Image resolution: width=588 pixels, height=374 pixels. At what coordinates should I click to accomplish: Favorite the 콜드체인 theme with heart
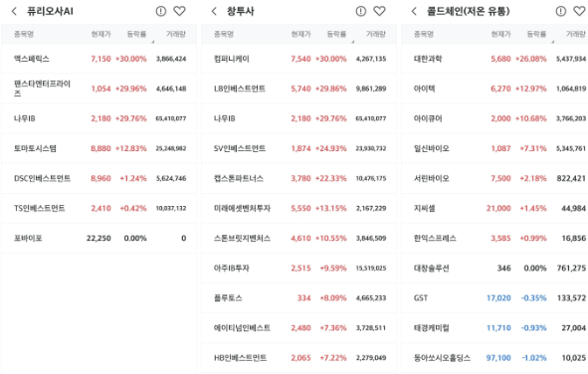pyautogui.click(x=579, y=11)
